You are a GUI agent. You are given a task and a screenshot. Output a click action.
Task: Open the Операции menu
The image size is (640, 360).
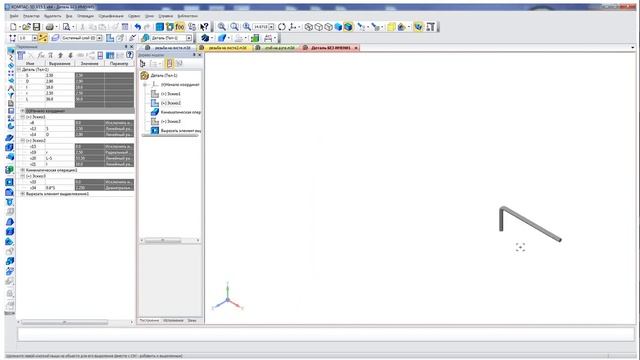[x=86, y=16]
